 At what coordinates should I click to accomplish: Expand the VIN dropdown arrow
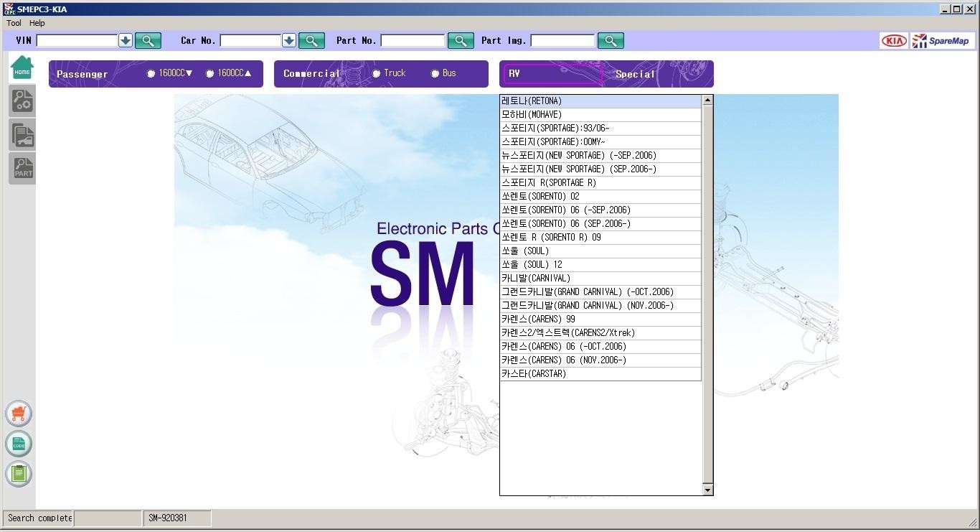(126, 41)
